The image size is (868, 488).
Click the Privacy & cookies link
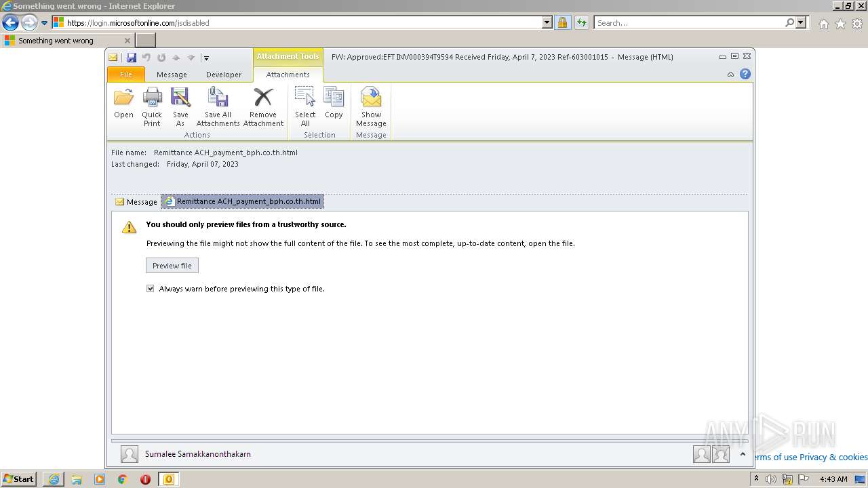833,457
